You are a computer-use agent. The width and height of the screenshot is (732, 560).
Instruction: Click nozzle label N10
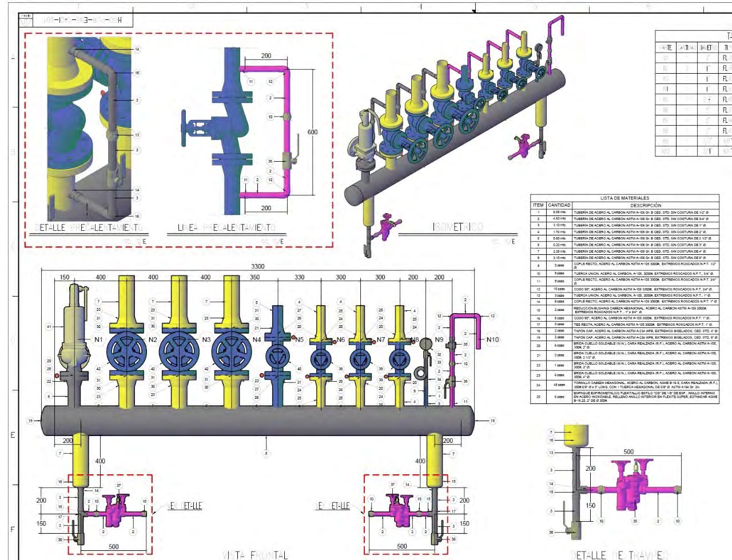[492, 339]
